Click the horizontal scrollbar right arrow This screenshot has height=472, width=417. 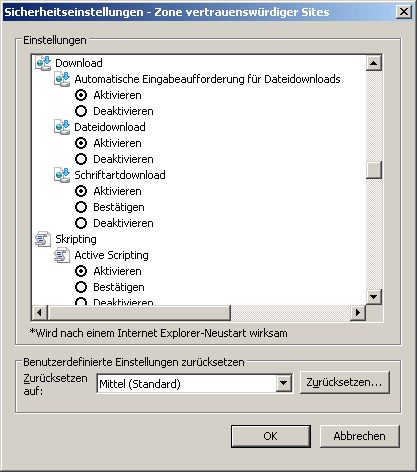[358, 313]
